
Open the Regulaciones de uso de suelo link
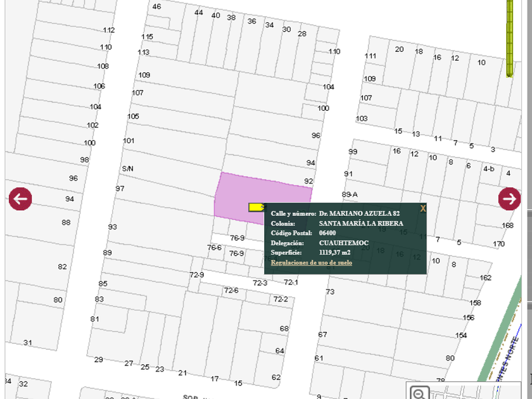[311, 262]
